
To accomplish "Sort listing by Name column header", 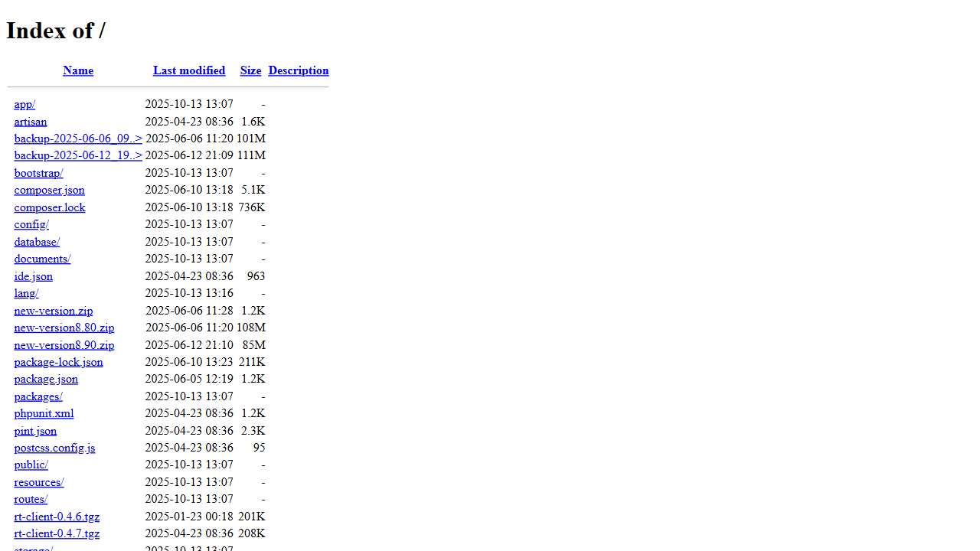I will (x=78, y=70).
